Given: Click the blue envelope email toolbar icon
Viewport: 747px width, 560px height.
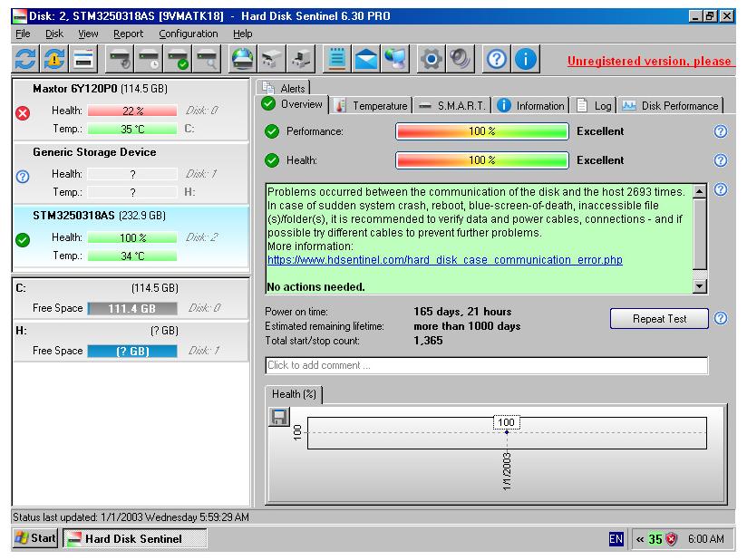Looking at the screenshot, I should click(365, 60).
